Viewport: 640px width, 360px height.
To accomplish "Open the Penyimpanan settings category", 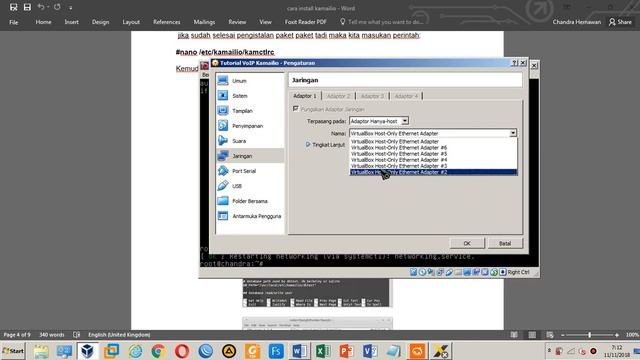I will coord(250,126).
